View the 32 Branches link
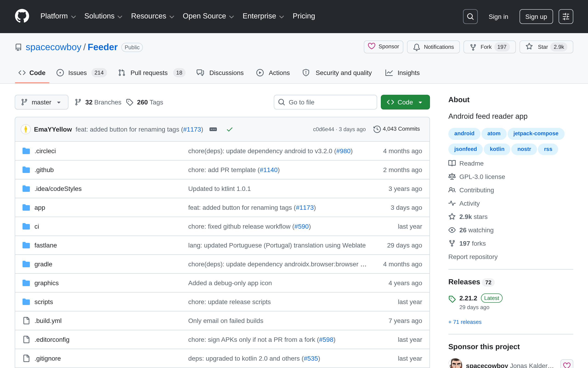 click(98, 102)
